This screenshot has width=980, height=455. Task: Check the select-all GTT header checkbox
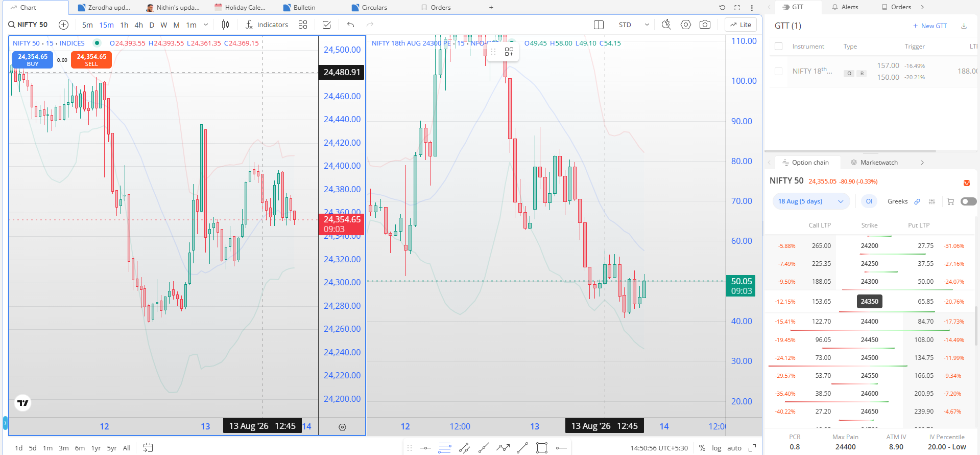point(778,47)
